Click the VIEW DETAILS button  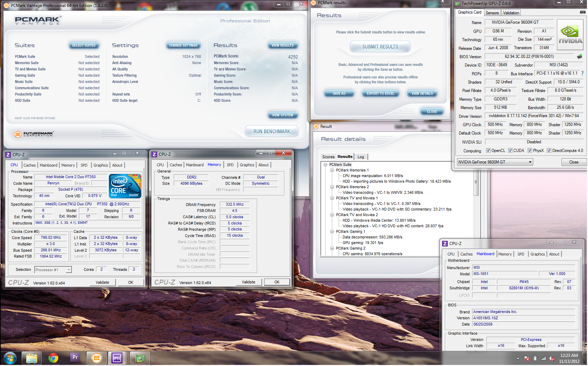[x=422, y=94]
